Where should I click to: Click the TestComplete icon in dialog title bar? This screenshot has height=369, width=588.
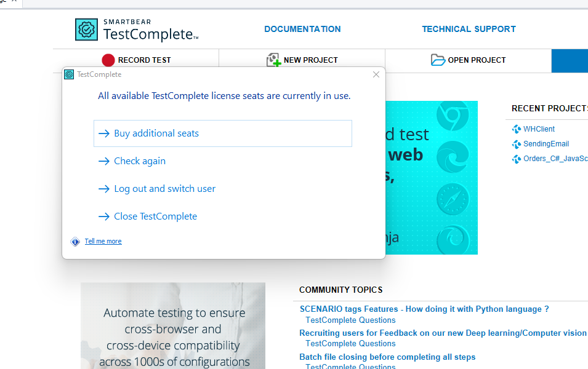pos(68,74)
